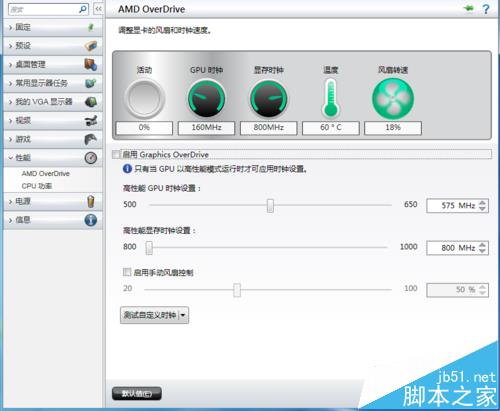The width and height of the screenshot is (500, 411).
Task: Click the 常用显示器任务 icon
Action: 91,83
